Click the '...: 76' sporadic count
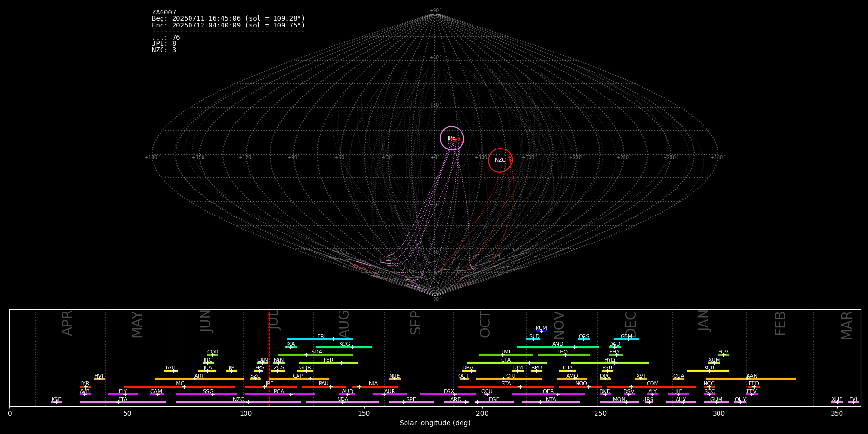Screen dimensions: 868x434 tap(166, 38)
